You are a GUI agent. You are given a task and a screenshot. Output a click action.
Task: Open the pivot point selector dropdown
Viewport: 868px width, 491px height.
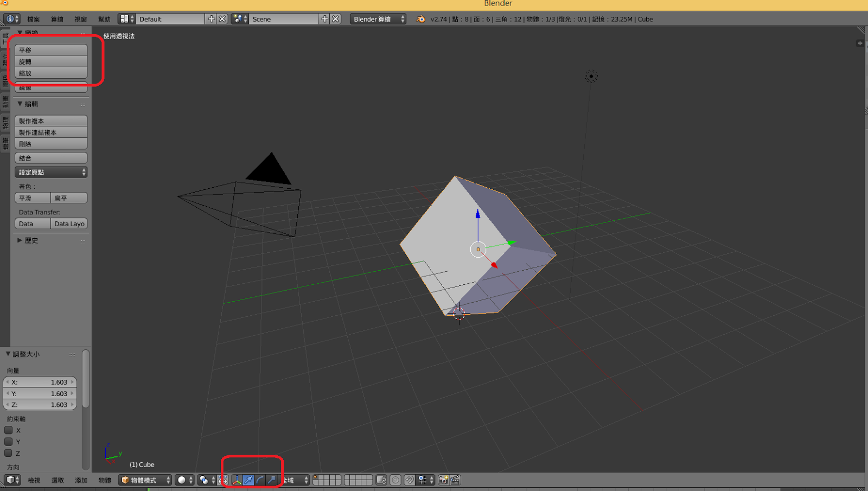pyautogui.click(x=207, y=480)
